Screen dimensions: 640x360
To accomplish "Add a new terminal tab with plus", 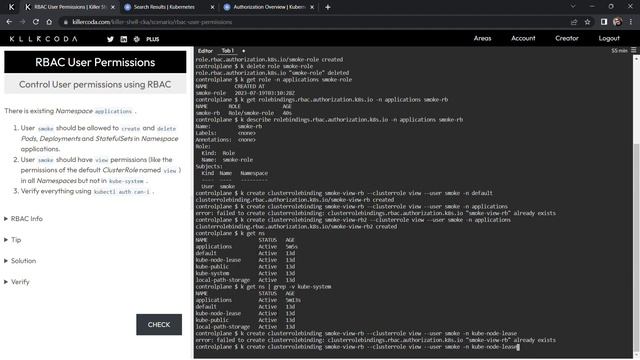I will [x=244, y=51].
